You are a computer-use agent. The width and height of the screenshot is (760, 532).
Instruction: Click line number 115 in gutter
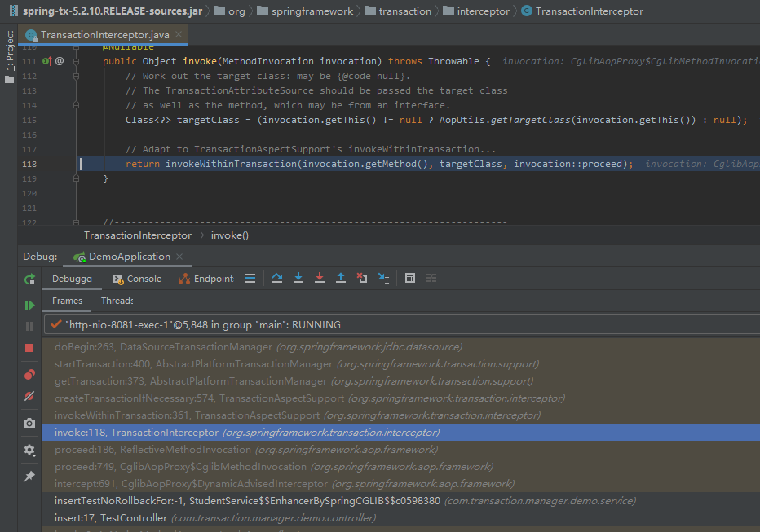[x=29, y=120]
